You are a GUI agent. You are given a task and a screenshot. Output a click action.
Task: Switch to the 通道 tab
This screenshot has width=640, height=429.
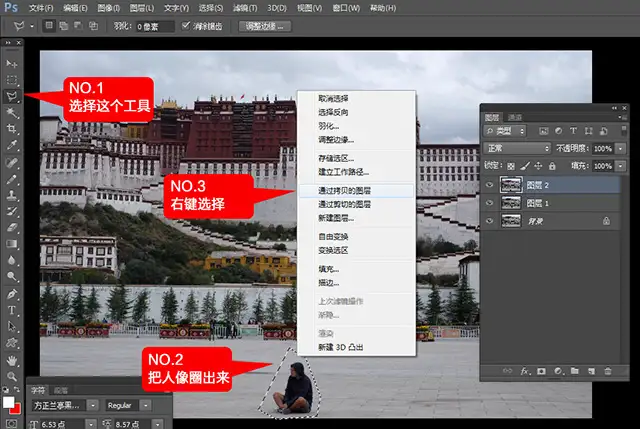click(x=515, y=118)
